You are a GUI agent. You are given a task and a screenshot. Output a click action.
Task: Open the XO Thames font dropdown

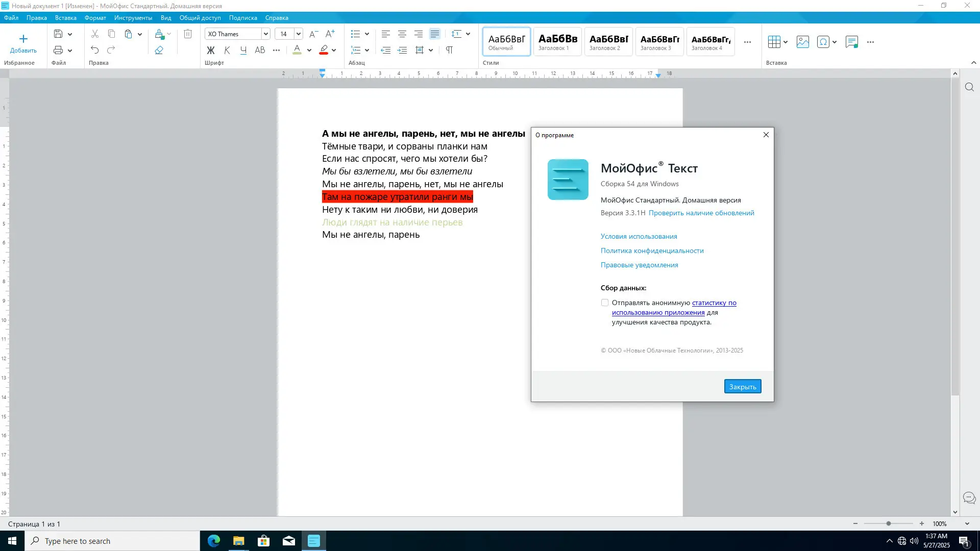(265, 34)
